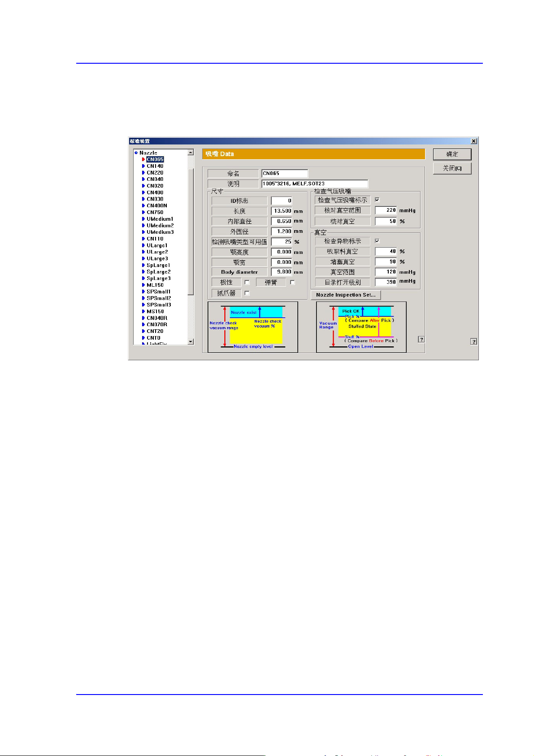
Task: Choose SpLarge3 in the nozzle tree
Action: point(159,278)
